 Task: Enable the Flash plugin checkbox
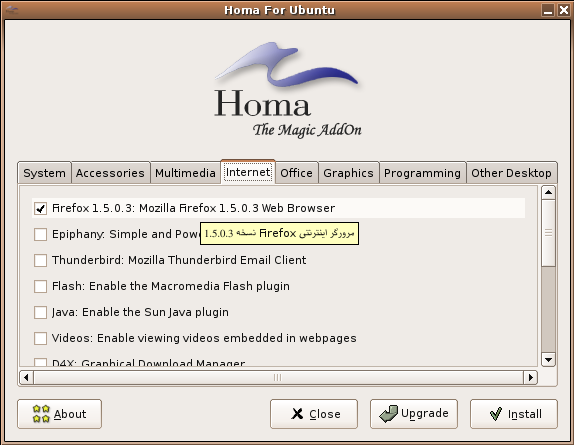pyautogui.click(x=40, y=287)
